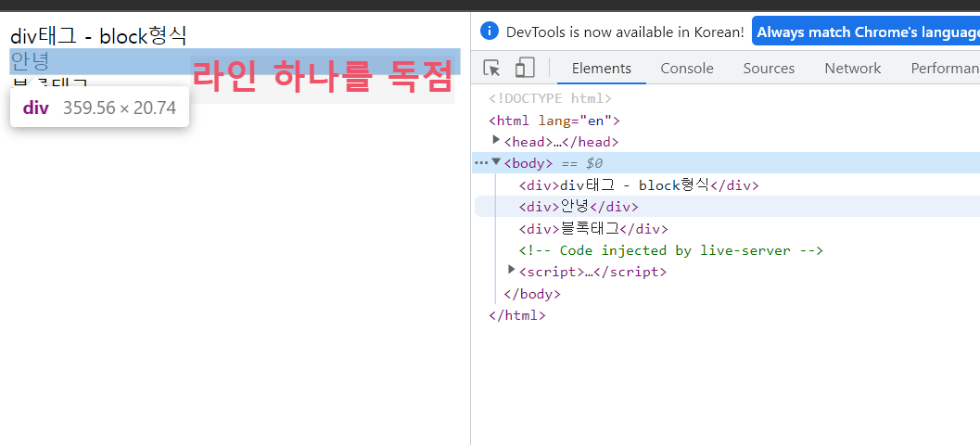Expand the script element node
Screen dimensions: 980x445
point(511,270)
